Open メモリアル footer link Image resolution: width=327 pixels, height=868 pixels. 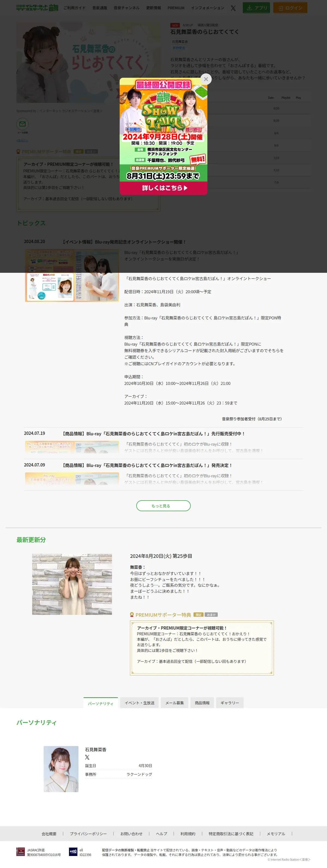pos(276,834)
